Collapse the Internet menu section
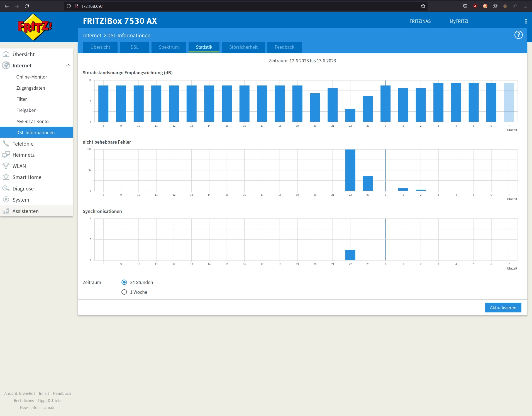Viewport: 532px width, 416px height. tap(68, 65)
